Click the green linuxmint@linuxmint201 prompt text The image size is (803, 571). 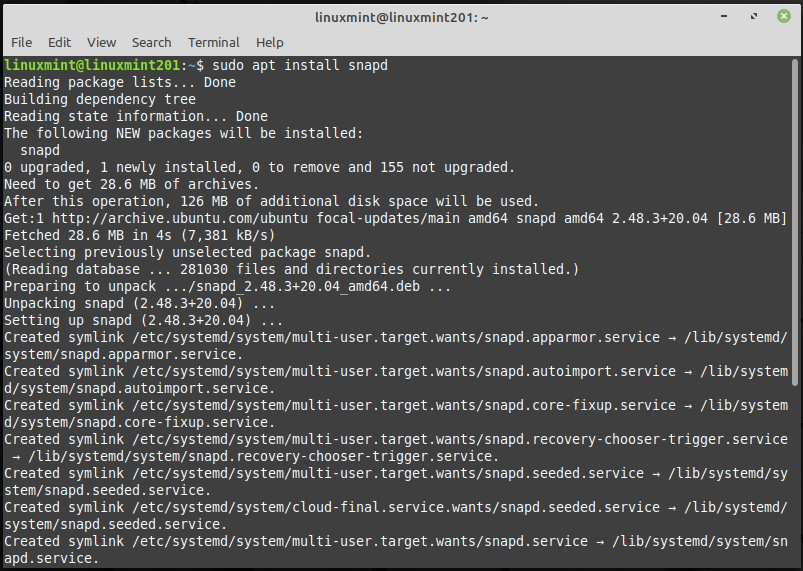pyautogui.click(x=94, y=65)
